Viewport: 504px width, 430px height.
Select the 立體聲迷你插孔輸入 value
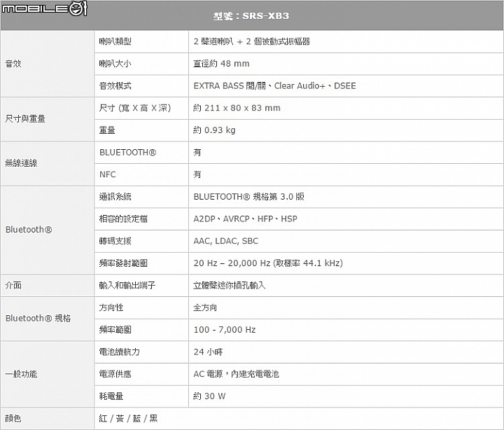[x=230, y=286]
